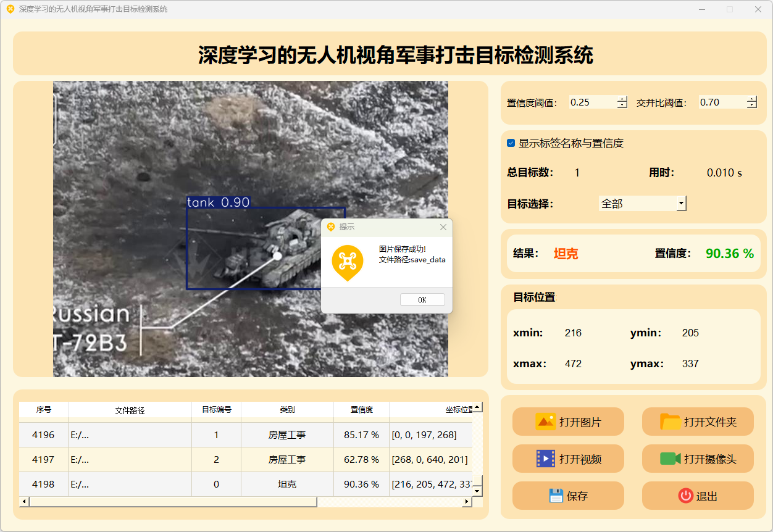
Task: Click the 置信度 column header in the table
Action: pos(361,410)
